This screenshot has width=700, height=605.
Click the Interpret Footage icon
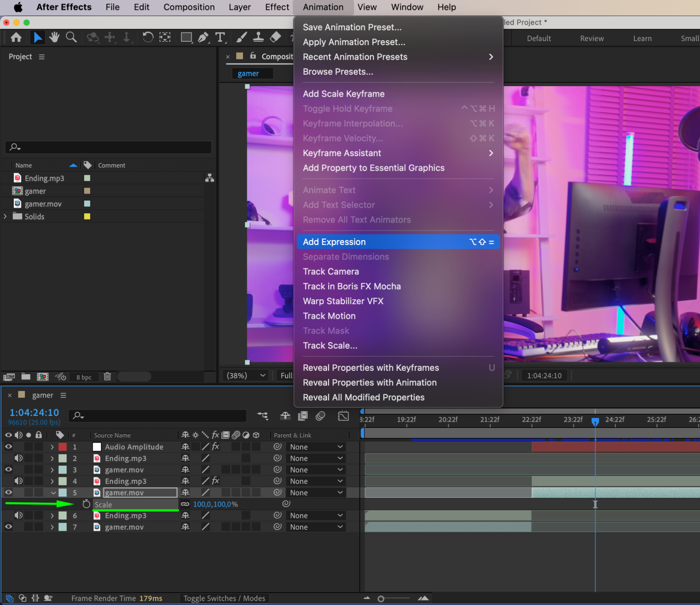pyautogui.click(x=9, y=377)
